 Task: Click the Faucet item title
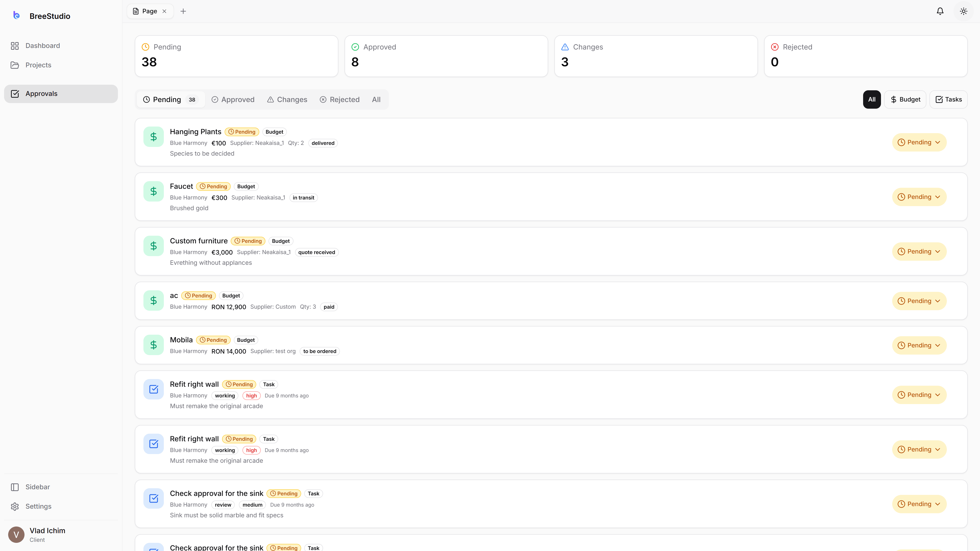(181, 186)
